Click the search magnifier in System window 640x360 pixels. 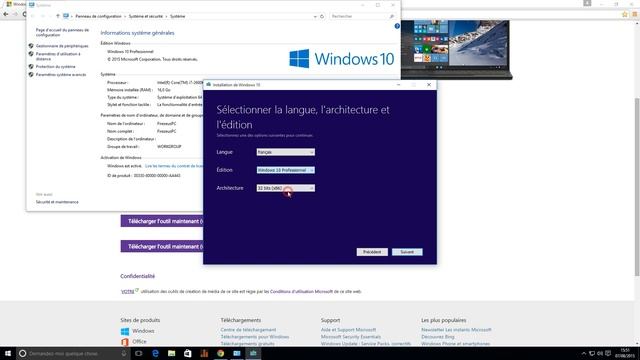(392, 16)
